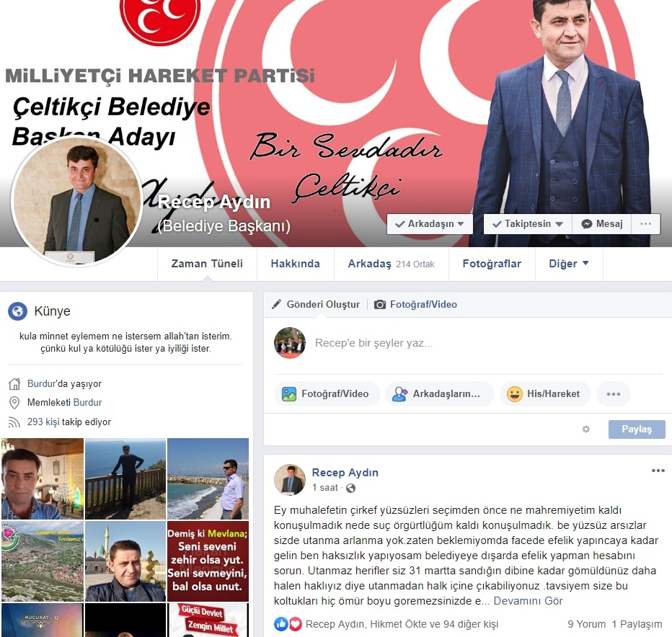Switch to the Hakkında tab
Screen dimensions: 672x637
point(296,264)
